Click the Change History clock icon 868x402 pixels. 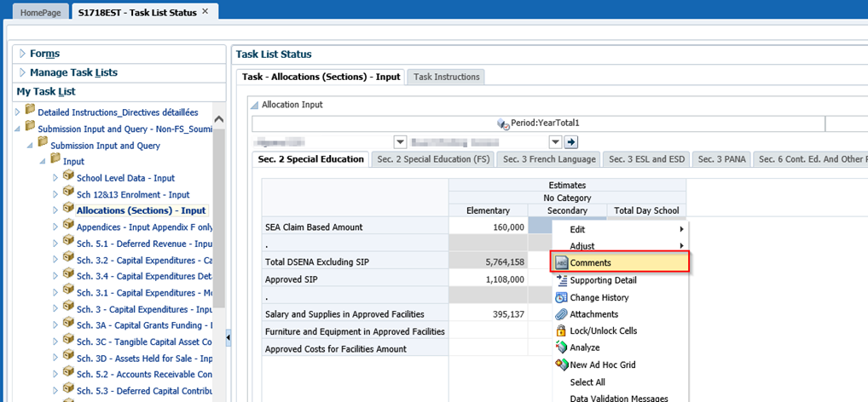point(561,297)
